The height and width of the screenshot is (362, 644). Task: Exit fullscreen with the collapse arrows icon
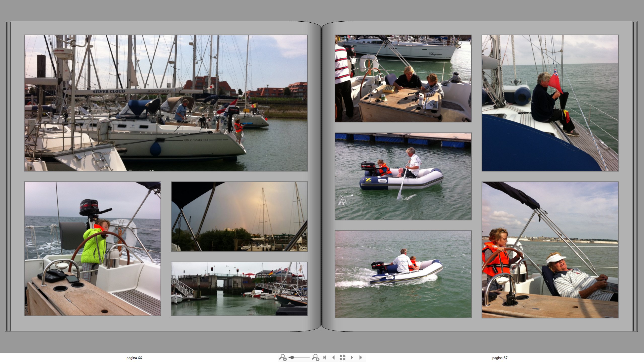[x=342, y=357]
